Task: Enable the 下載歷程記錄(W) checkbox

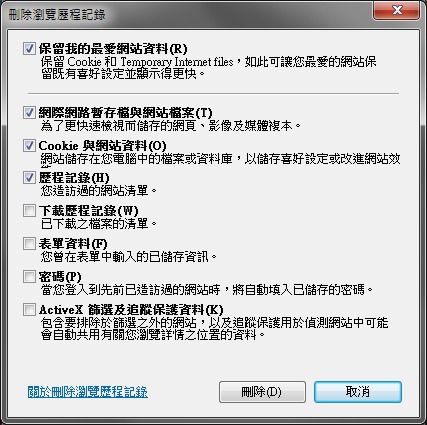Action: point(29,211)
